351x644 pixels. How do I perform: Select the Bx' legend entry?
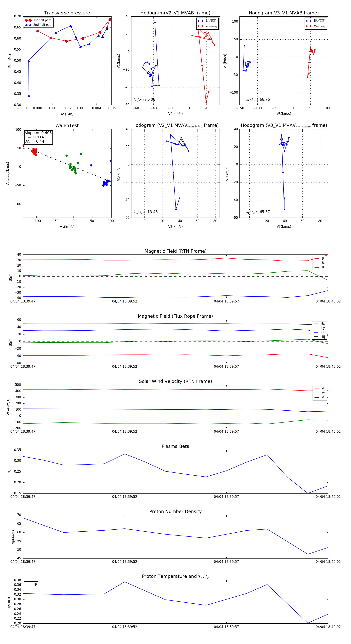(320, 324)
